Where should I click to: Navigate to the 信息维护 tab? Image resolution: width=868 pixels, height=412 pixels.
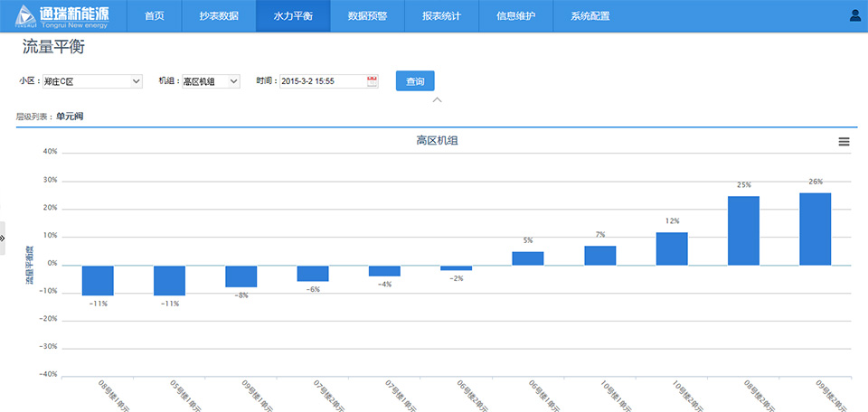point(515,16)
